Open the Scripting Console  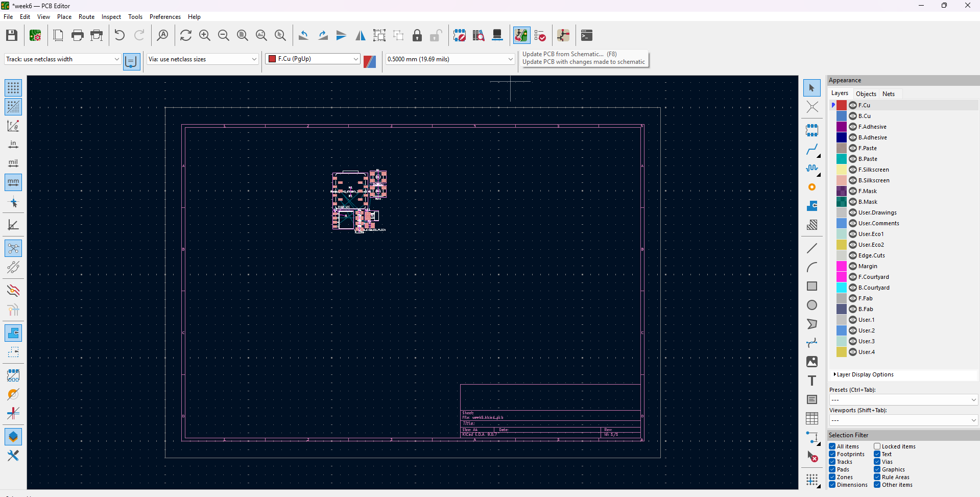coord(587,35)
